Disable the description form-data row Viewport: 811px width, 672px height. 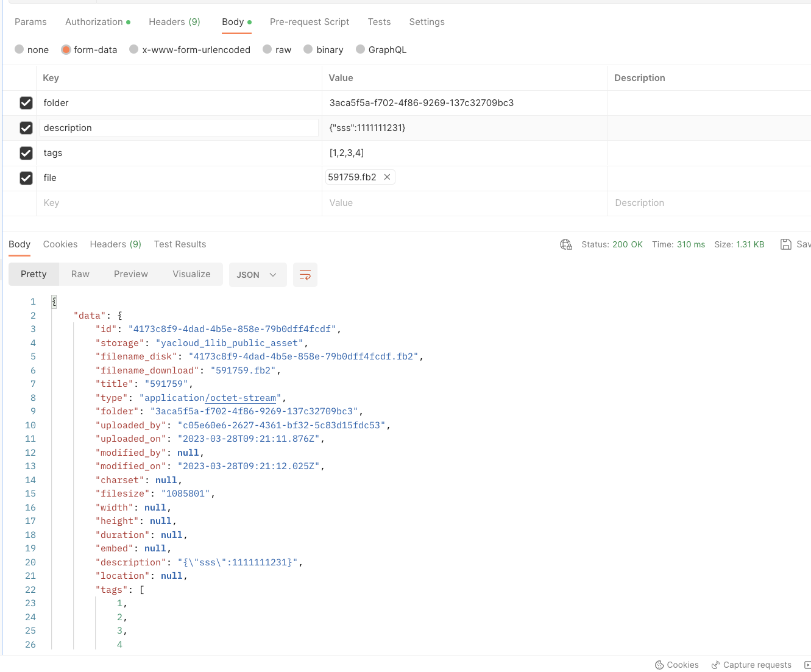pos(26,128)
